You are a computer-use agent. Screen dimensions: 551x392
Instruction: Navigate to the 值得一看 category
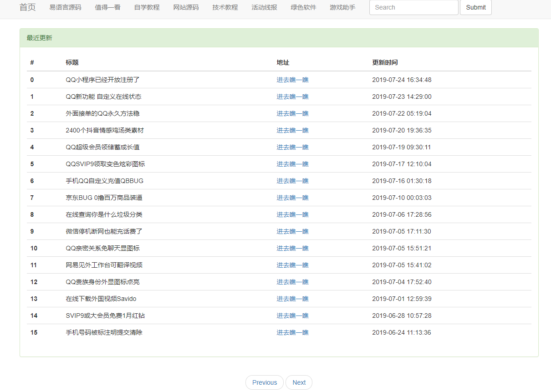pos(107,7)
